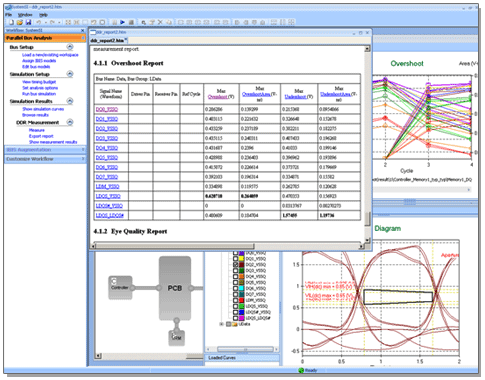Click the report's horizontal scrollbar
Screen dimensions: 485x380
[x=227, y=246]
